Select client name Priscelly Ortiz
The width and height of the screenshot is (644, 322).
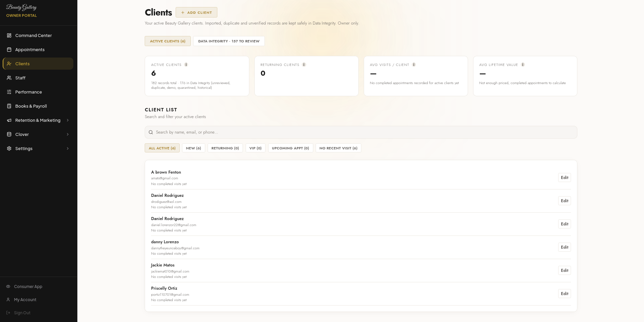(x=164, y=288)
